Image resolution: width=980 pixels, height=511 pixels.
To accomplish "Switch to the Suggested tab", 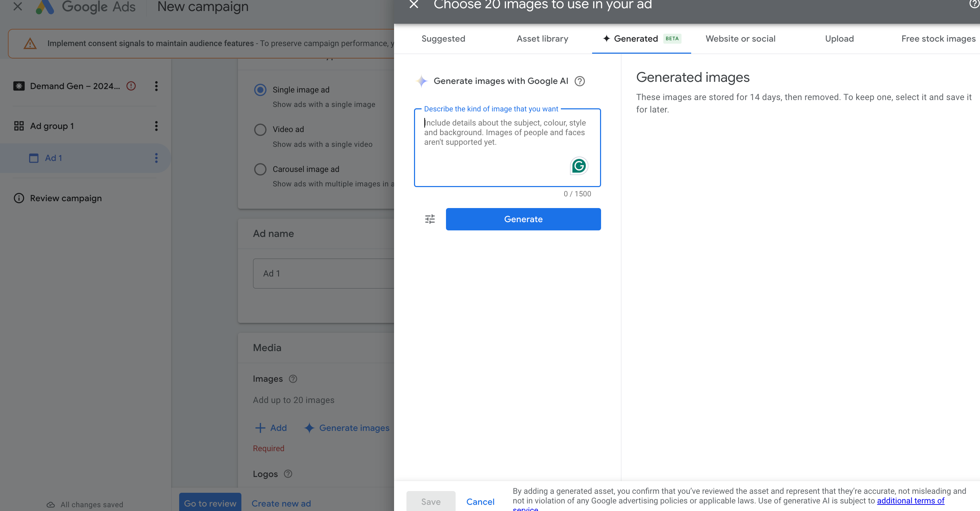I will click(443, 38).
